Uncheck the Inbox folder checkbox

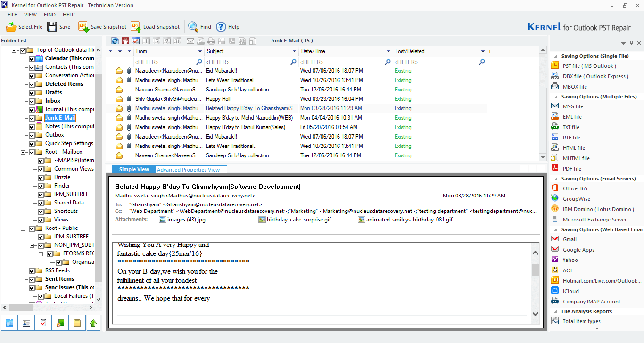[32, 100]
